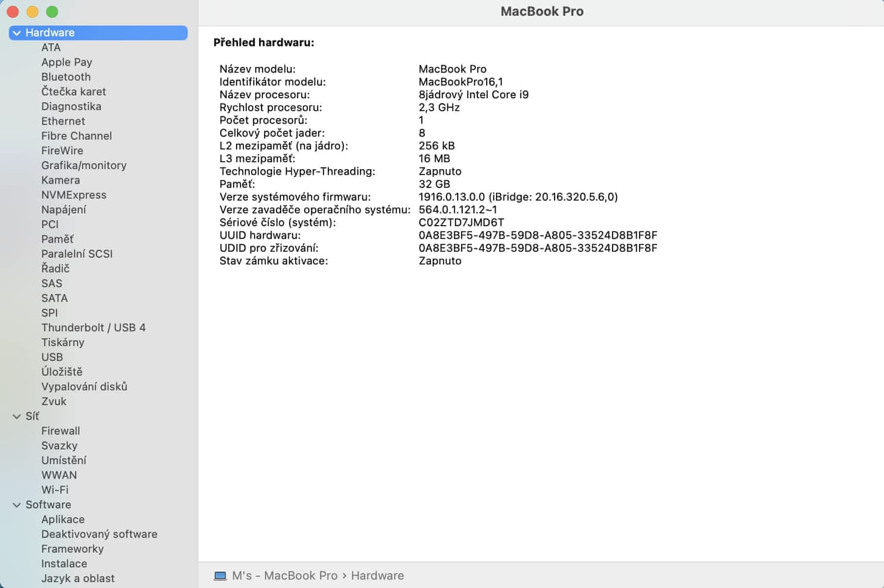Open the Úložiště storage entry

62,372
